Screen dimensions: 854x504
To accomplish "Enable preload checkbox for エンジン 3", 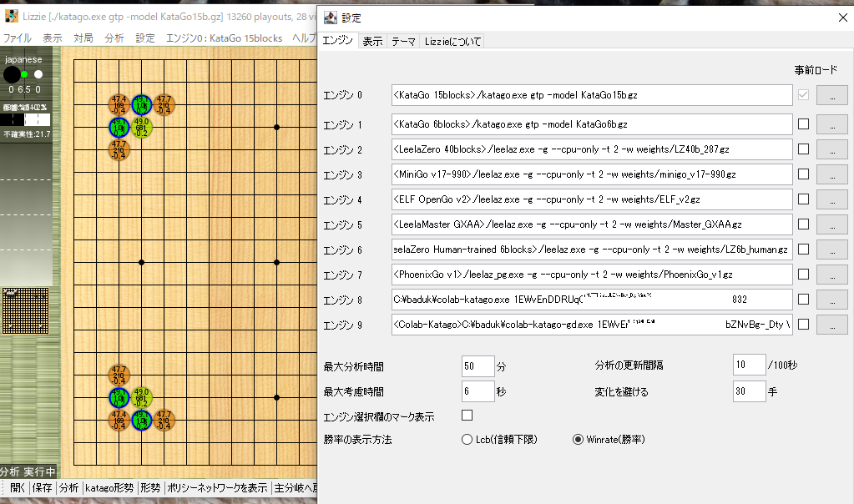I will coord(803,174).
